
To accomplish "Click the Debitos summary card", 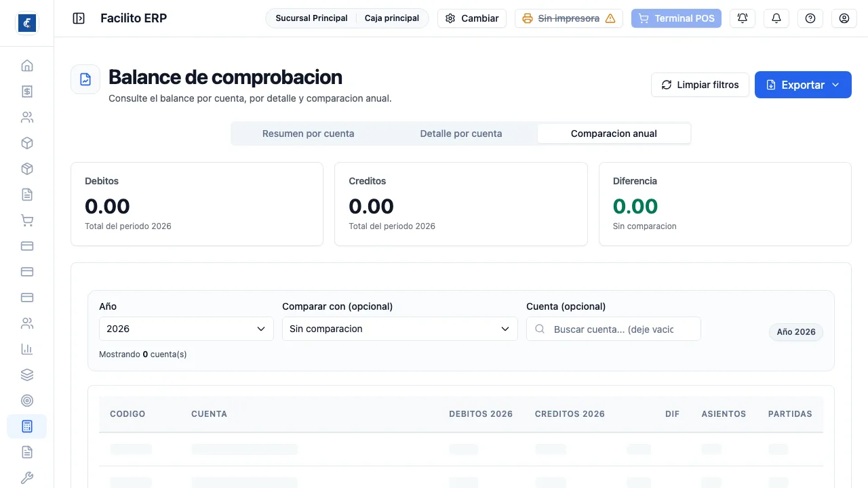I will coord(197,204).
